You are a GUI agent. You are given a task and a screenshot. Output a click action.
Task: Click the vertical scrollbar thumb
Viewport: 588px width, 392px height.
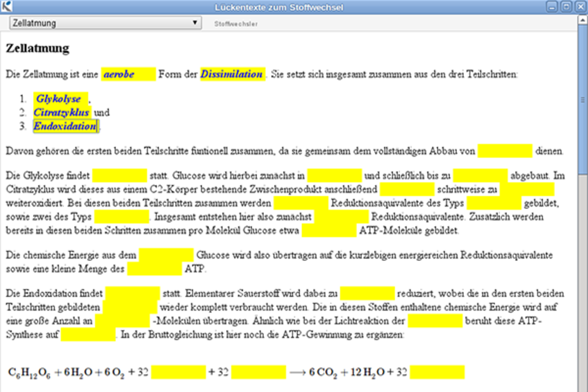(582, 99)
